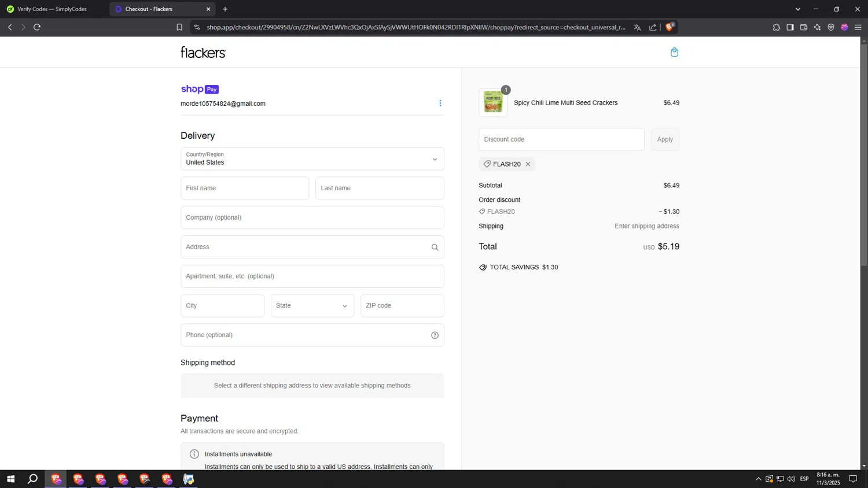Click the Apartment, suite field
The width and height of the screenshot is (868, 488).
pyautogui.click(x=312, y=276)
